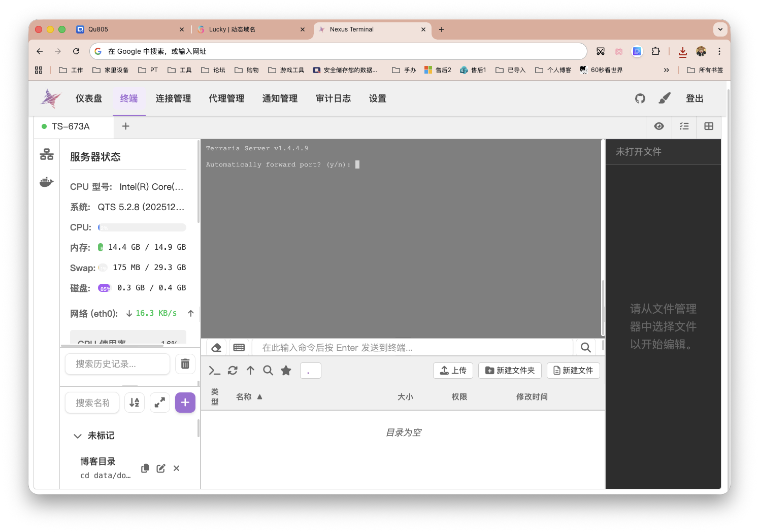Image resolution: width=759 pixels, height=532 pixels.
Task: Sort files by 名称 column header
Action: (245, 396)
